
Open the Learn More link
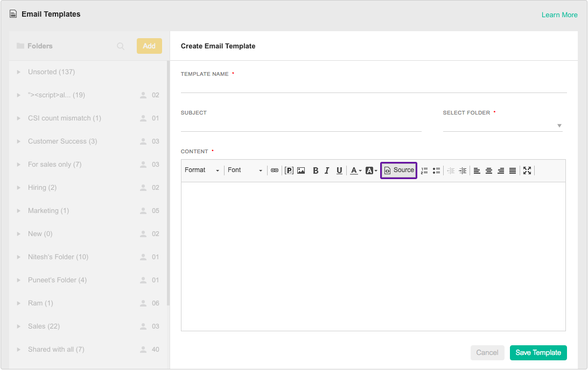pos(559,15)
